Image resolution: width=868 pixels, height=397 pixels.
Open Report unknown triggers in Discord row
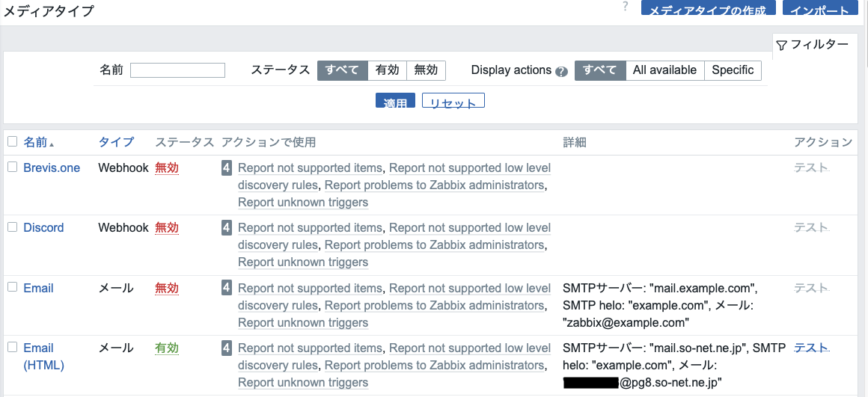click(303, 262)
